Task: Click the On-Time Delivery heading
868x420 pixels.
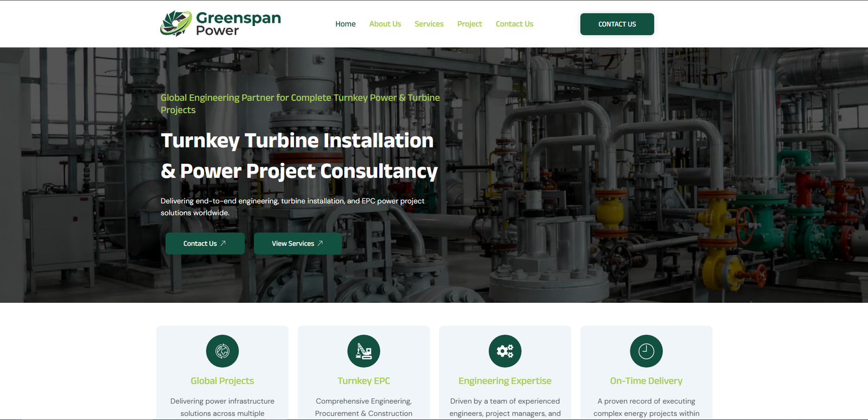Action: [646, 381]
